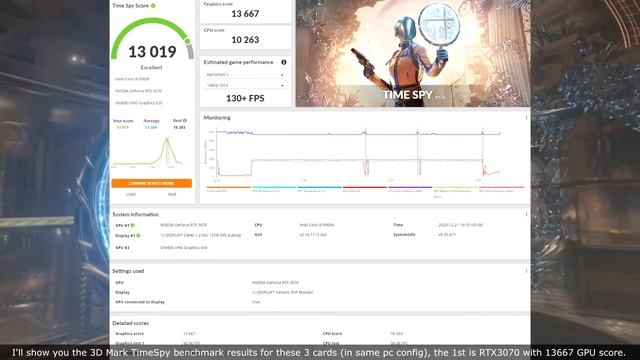The width and height of the screenshot is (640, 360).
Task: Click the Excellent rating label under the score
Action: [x=151, y=68]
